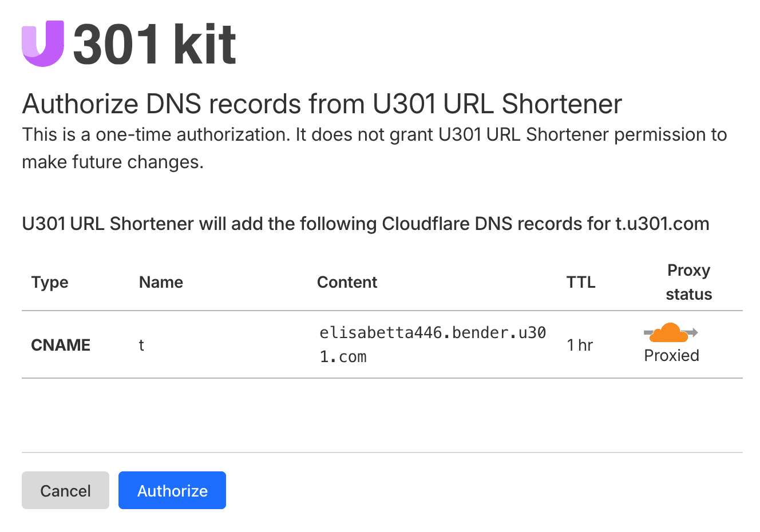Image resolution: width=760 pixels, height=532 pixels.
Task: Click the Proxy status column header
Action: click(x=688, y=282)
